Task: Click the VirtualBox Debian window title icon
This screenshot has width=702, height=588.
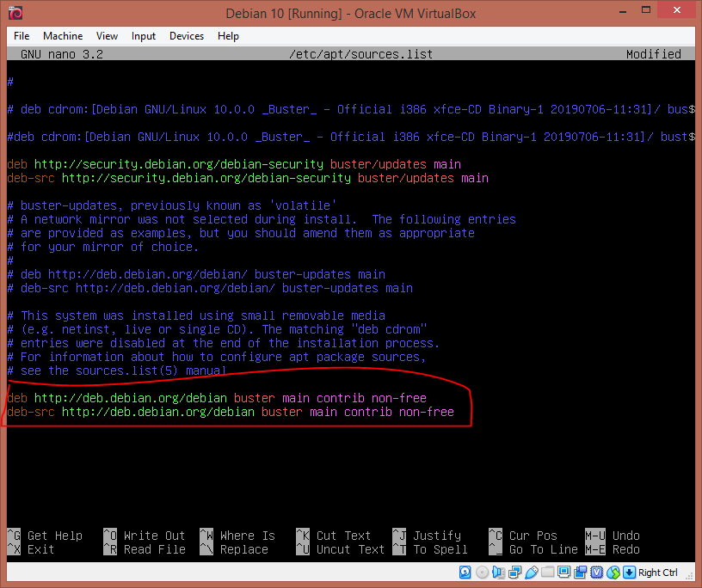Action: coord(15,13)
